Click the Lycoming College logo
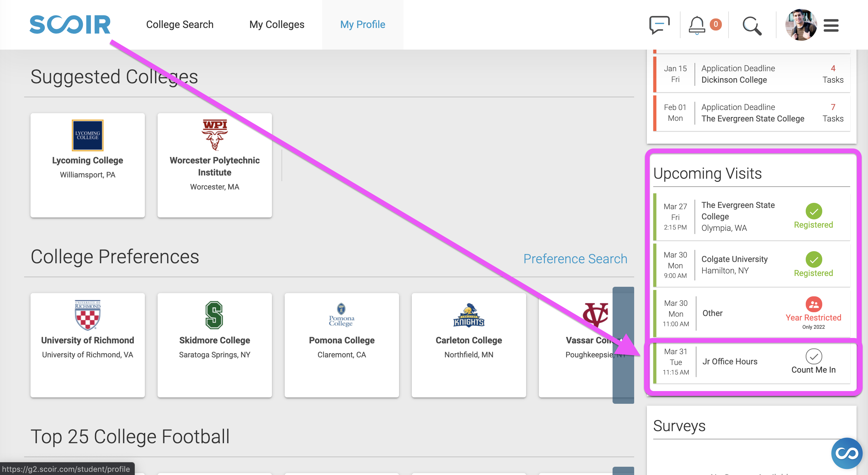Screen dimensions: 868x475 (x=88, y=135)
